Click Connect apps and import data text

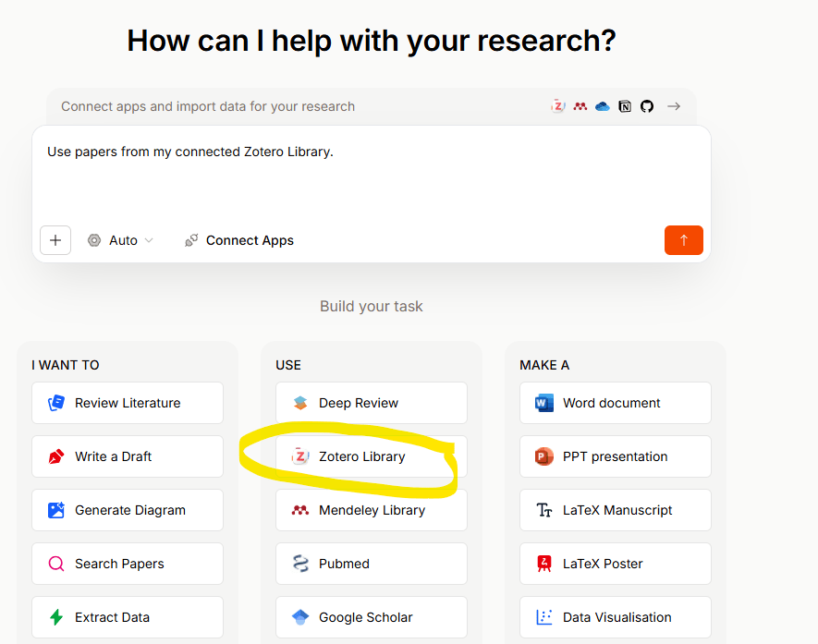tap(208, 106)
